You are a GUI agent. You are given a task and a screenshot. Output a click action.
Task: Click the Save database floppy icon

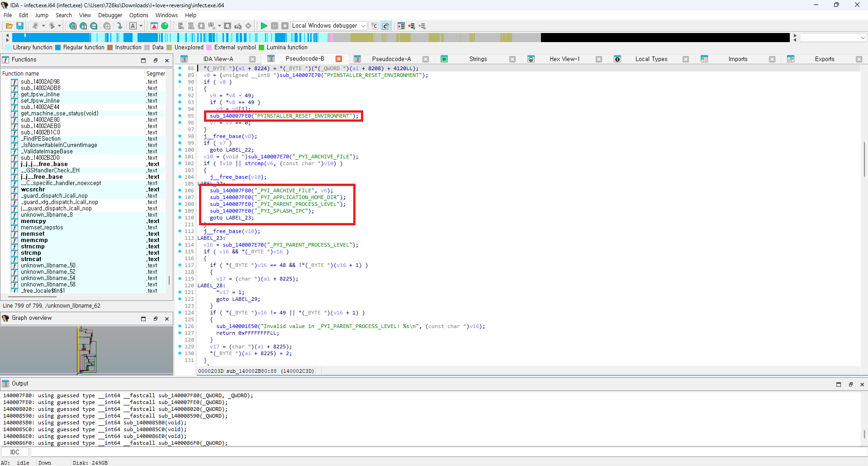coord(20,26)
